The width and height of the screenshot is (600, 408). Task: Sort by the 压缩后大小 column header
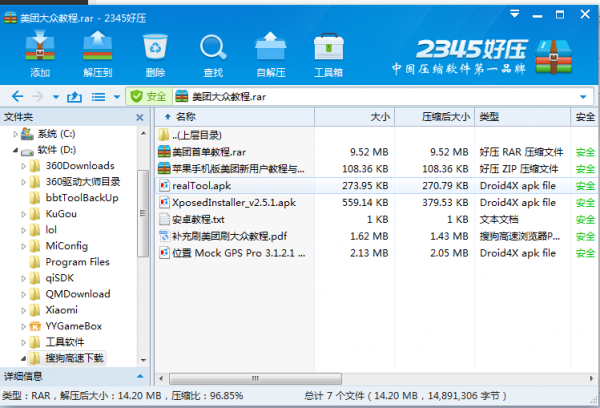pyautogui.click(x=435, y=117)
